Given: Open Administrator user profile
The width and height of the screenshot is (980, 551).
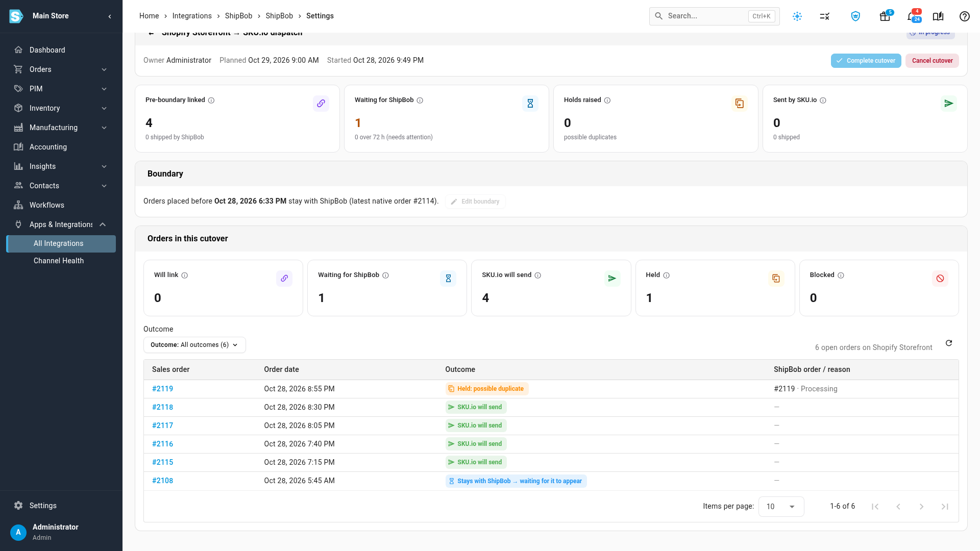Looking at the screenshot, I should coord(61,532).
